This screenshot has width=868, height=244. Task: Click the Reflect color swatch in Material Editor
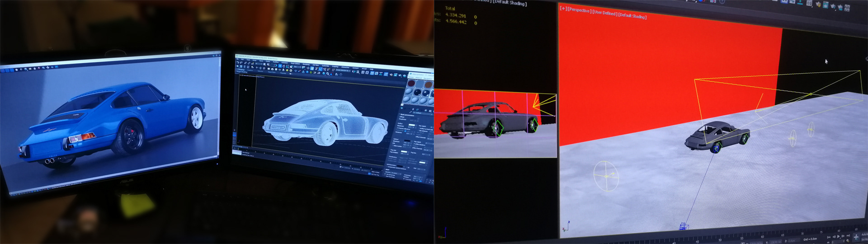(412, 125)
